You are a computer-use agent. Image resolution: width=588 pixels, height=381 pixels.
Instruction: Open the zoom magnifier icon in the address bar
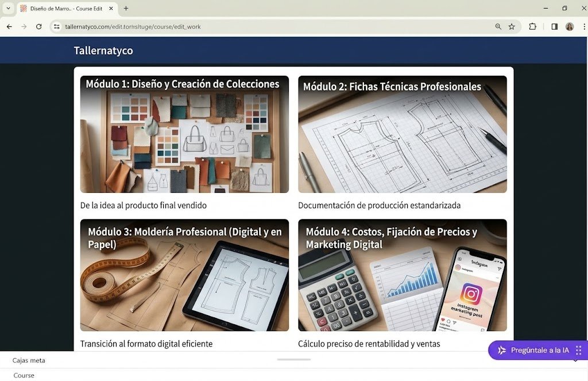[498, 26]
